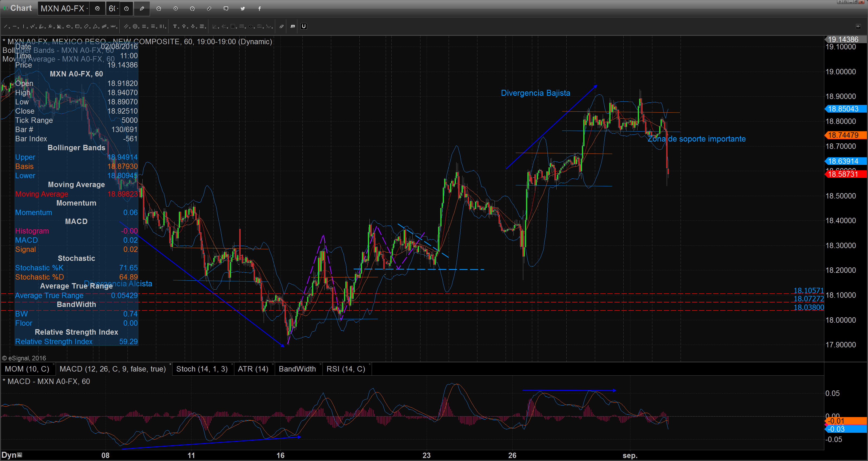Click the 18.10571 horizontal level label

click(809, 290)
